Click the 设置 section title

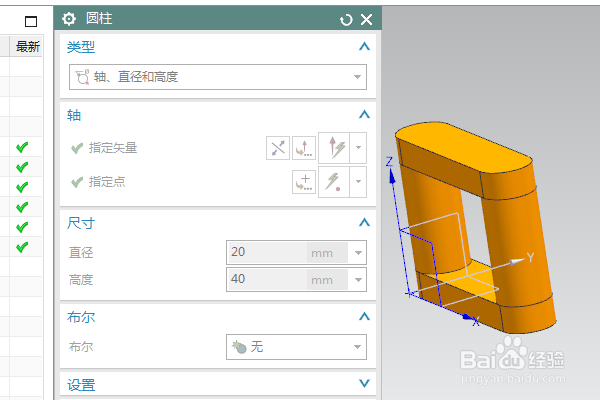(x=81, y=385)
